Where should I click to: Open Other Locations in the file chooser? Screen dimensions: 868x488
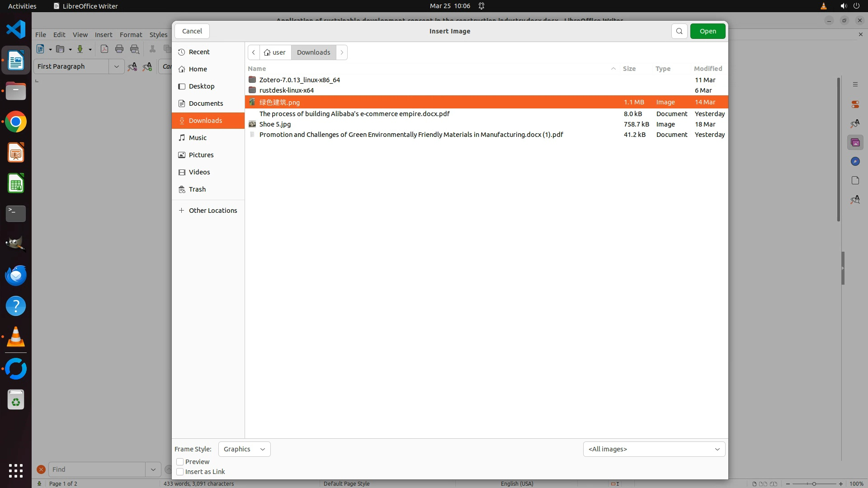[212, 211]
